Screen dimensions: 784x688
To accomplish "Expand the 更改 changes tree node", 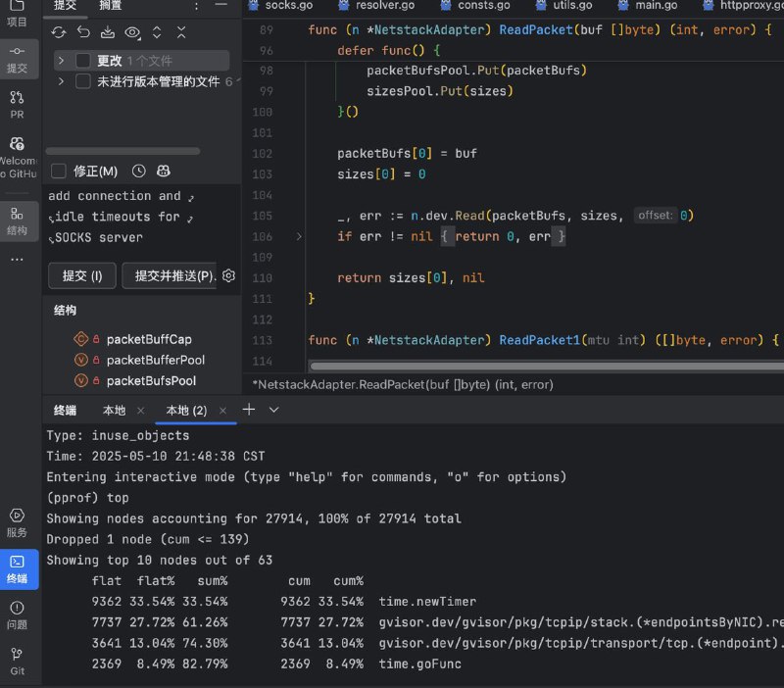I will click(x=61, y=61).
